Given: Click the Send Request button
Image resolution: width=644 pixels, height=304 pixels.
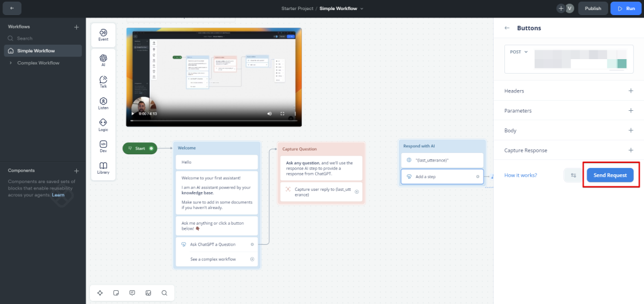Looking at the screenshot, I should pos(609,175).
